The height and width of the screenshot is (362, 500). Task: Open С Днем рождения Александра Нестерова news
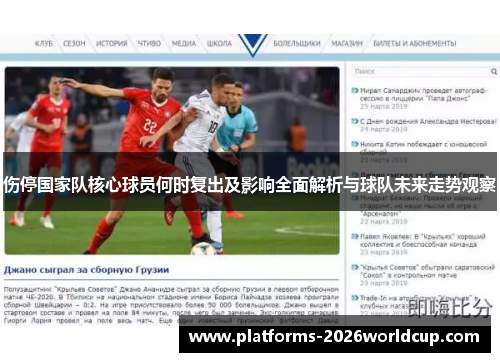pyautogui.click(x=428, y=121)
